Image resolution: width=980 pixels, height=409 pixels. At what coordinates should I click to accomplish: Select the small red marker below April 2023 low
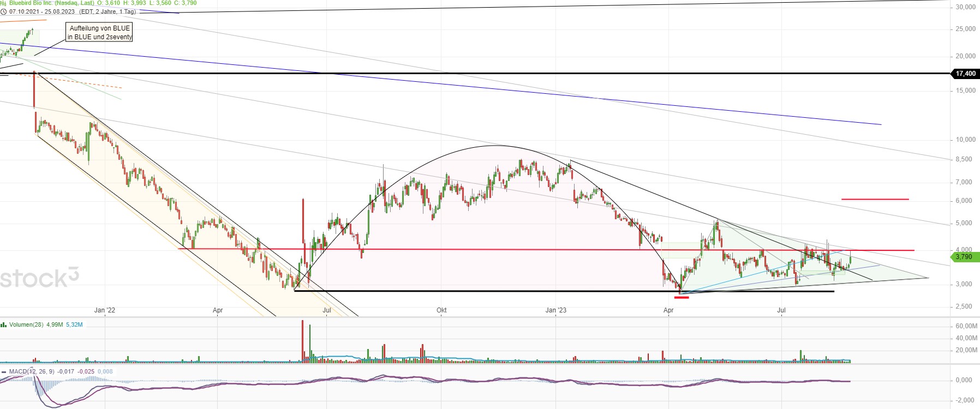point(682,297)
